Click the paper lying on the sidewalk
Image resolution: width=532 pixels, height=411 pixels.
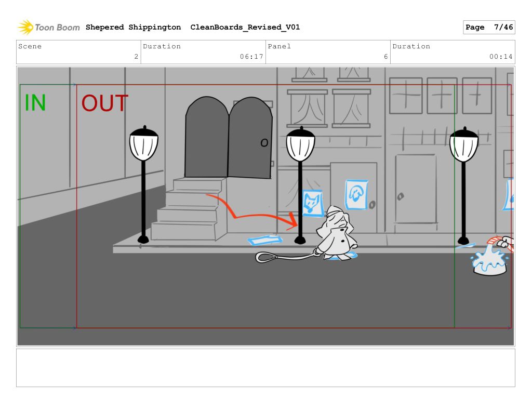click(x=265, y=240)
